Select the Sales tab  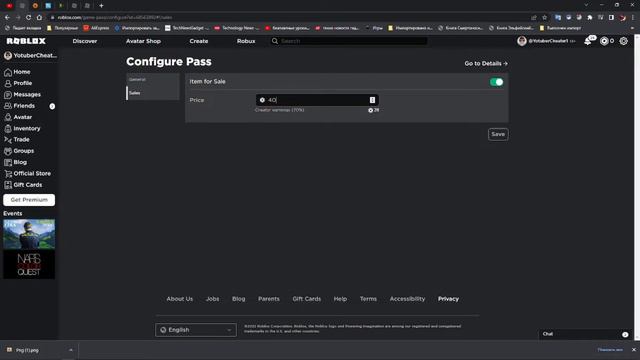[x=153, y=93]
